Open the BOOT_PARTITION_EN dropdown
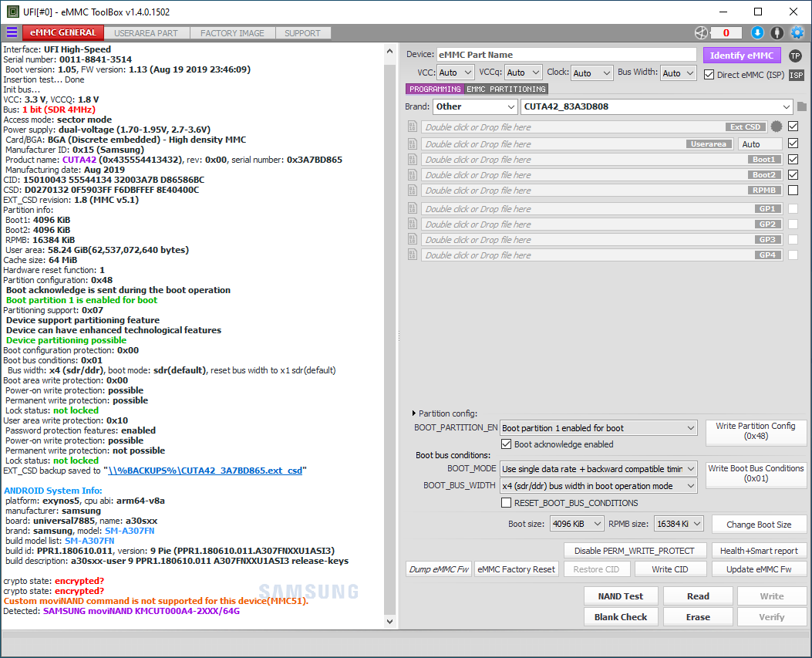Viewport: 812px width, 658px height. click(598, 428)
